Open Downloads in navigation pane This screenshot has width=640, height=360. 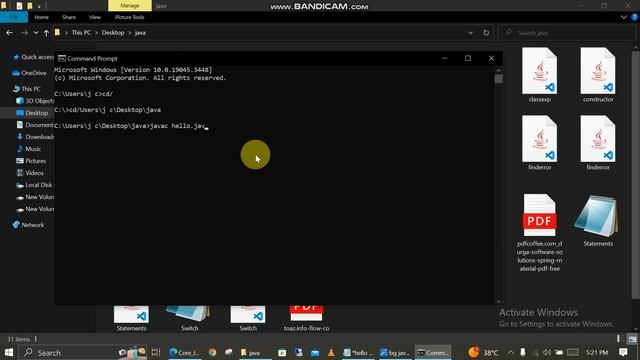tap(35, 137)
